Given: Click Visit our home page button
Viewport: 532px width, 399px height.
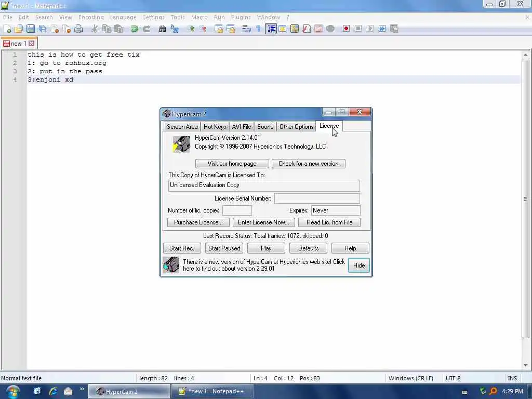Looking at the screenshot, I should point(232,164).
